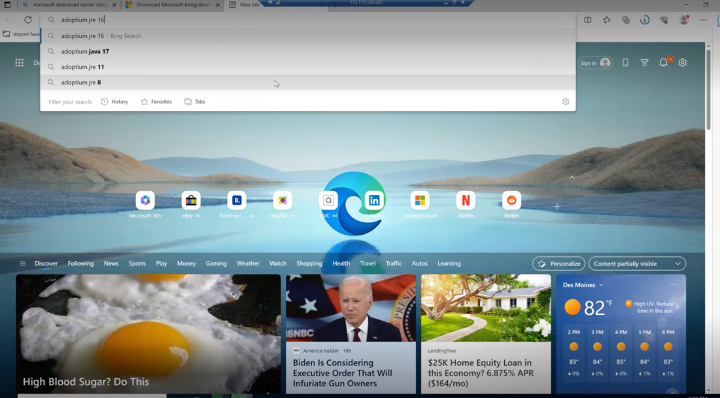Open the browser profile avatar
720x398 pixels.
point(684,20)
